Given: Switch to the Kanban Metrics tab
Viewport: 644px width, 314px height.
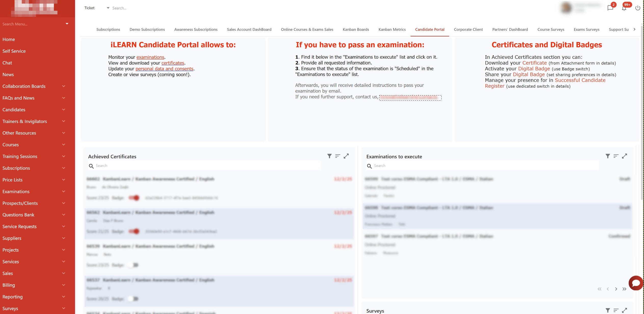Looking at the screenshot, I should point(392,29).
